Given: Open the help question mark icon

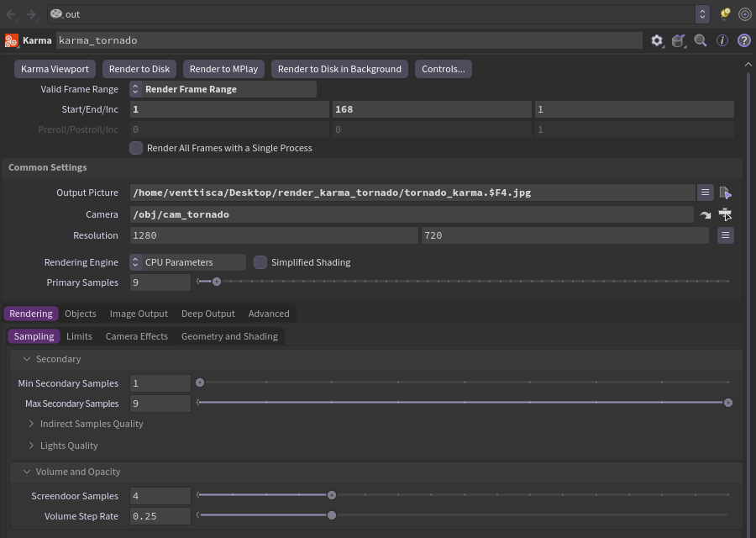Looking at the screenshot, I should point(744,40).
